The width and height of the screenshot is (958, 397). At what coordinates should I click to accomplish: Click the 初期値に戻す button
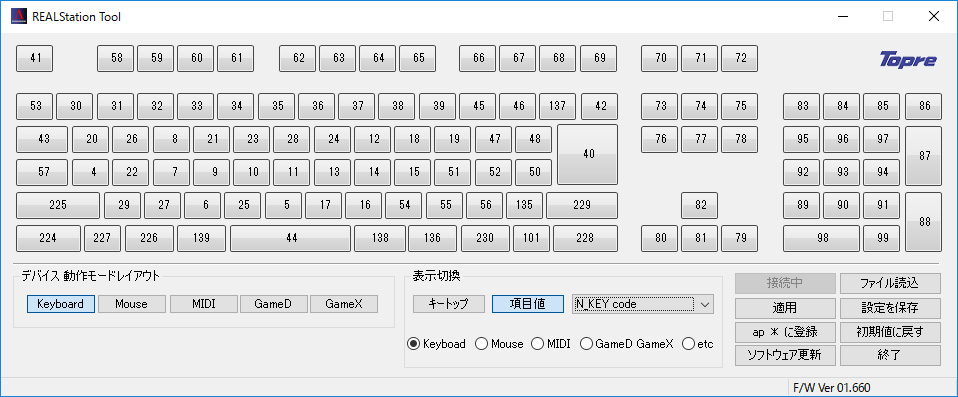click(x=890, y=332)
